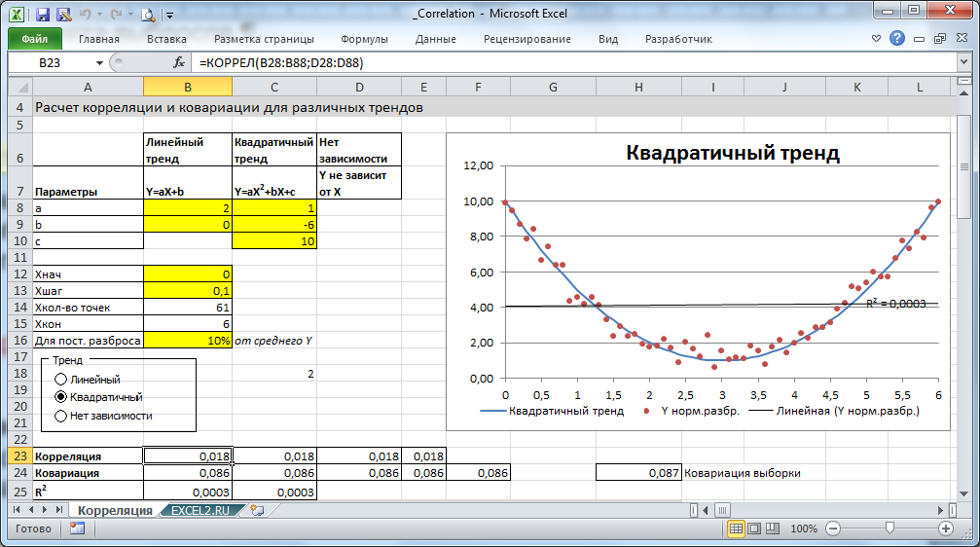Click yellow Xшаг cell with 0,1
The image size is (980, 547).
[188, 291]
